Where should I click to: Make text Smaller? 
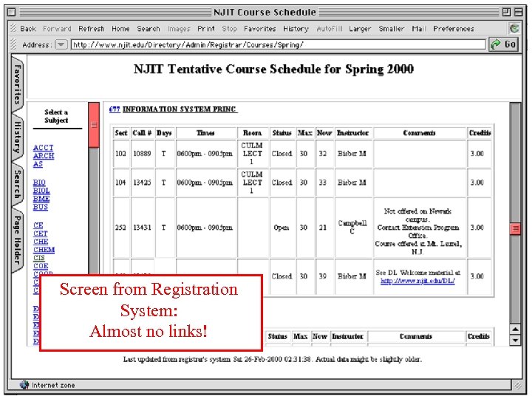pyautogui.click(x=392, y=29)
